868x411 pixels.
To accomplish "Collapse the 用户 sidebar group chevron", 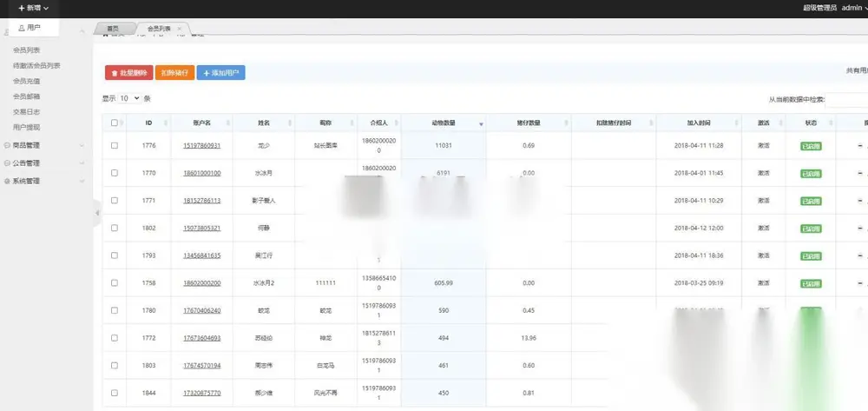I will coord(82,32).
